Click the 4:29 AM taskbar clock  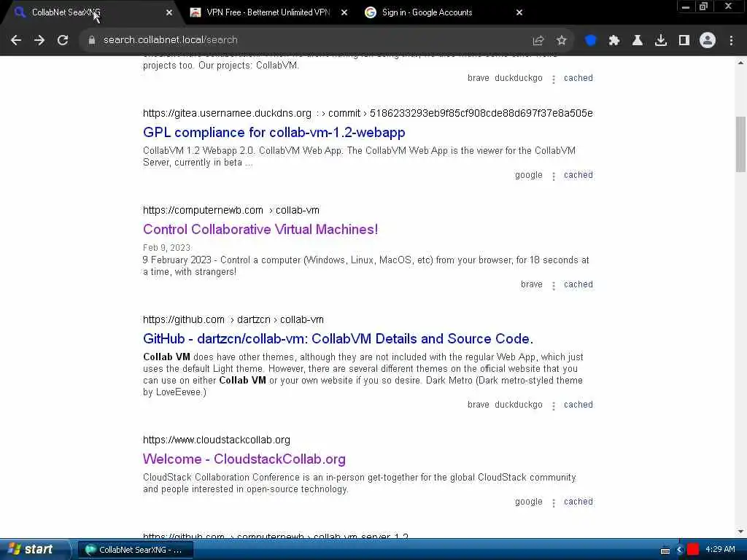click(720, 550)
